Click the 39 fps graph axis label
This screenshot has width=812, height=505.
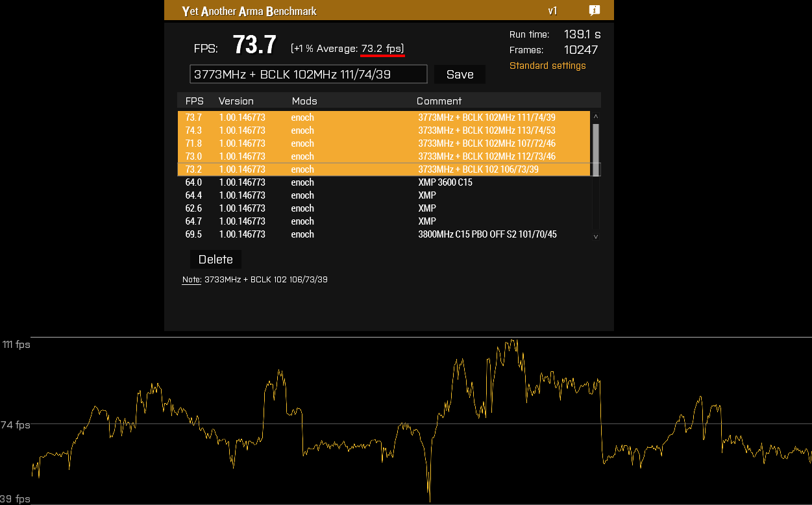click(15, 499)
